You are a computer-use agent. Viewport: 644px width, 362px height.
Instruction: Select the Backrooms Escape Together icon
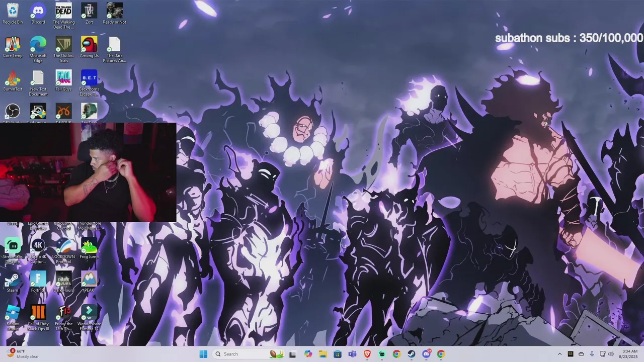click(89, 83)
